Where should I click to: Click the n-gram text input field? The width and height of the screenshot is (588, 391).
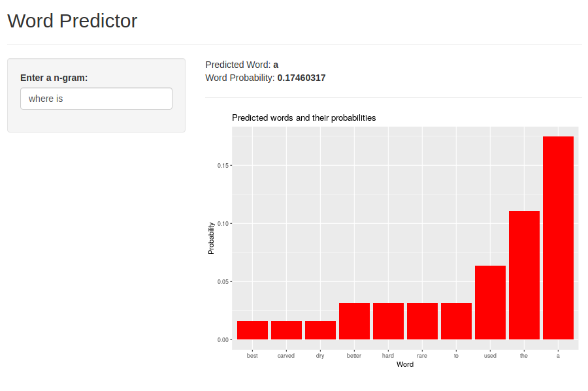[x=96, y=99]
